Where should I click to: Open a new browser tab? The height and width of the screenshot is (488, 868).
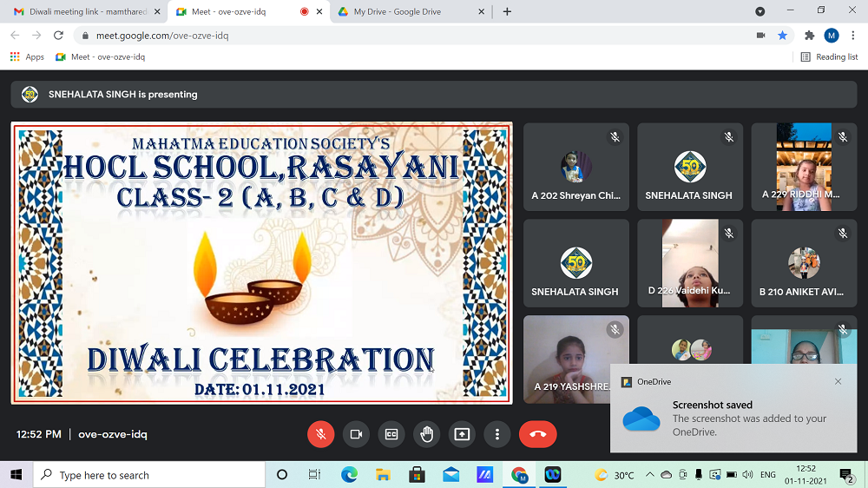[507, 11]
